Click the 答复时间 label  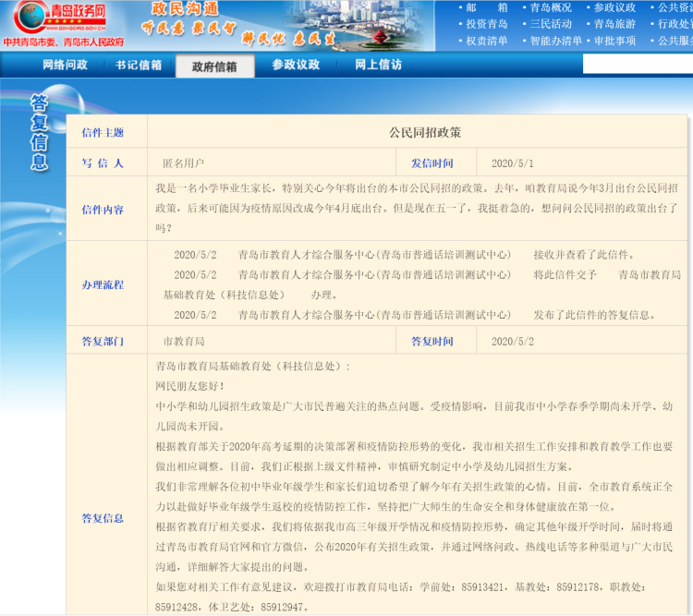coord(432,341)
